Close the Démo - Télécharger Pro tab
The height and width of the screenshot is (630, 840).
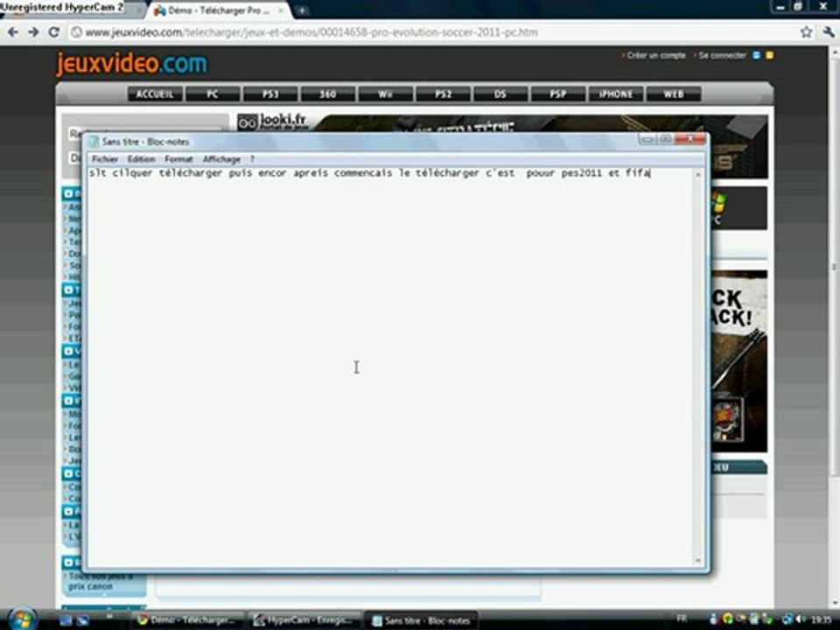pos(281,10)
